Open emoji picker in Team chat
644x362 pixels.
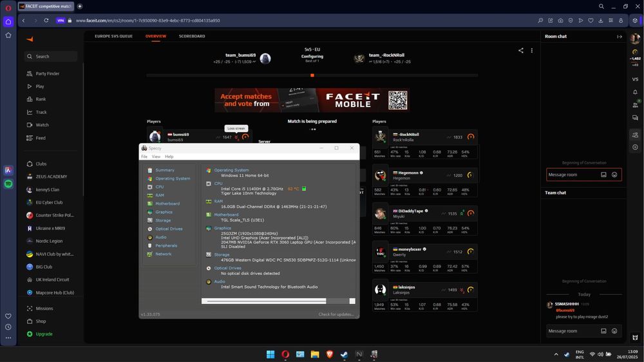(x=614, y=331)
